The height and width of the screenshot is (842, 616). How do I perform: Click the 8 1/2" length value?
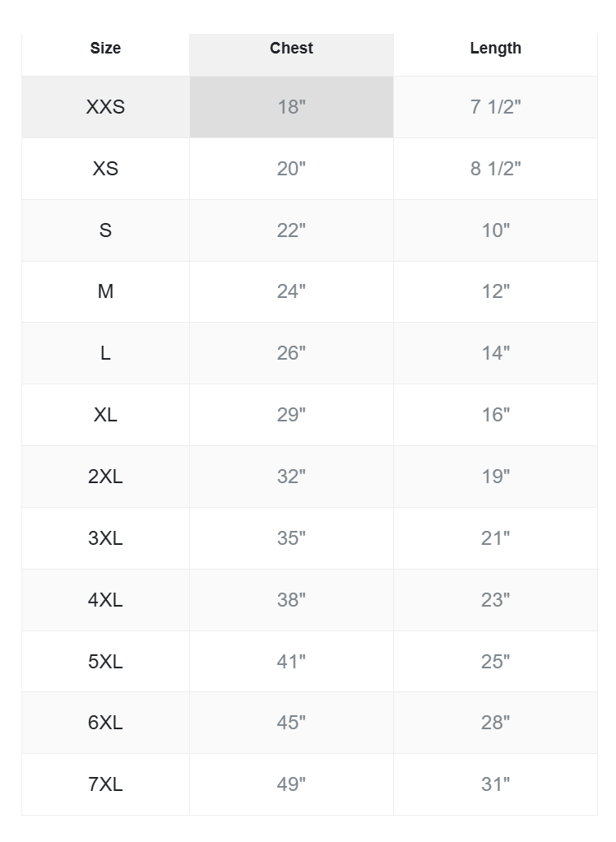click(495, 169)
